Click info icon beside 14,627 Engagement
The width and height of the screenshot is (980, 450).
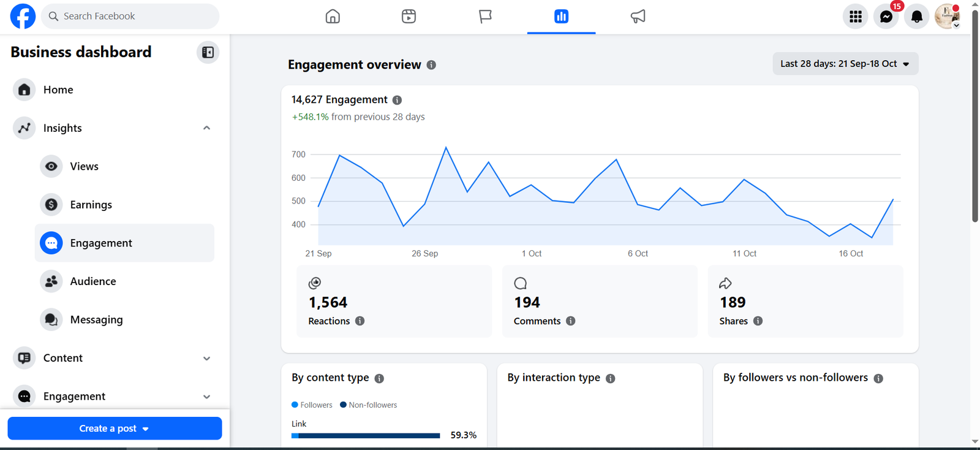click(x=397, y=100)
